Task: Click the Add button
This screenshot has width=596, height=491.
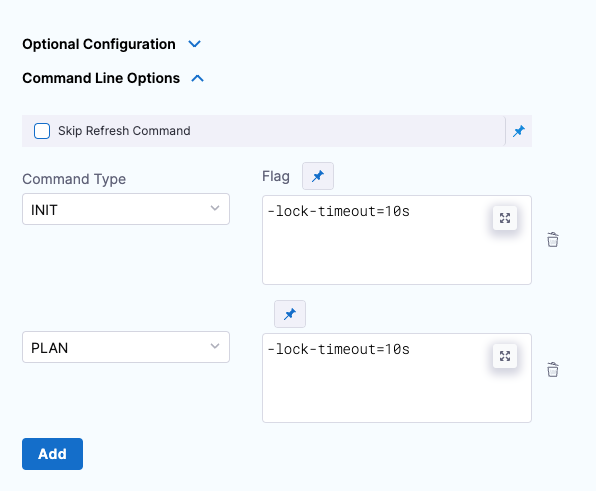Action: click(52, 454)
